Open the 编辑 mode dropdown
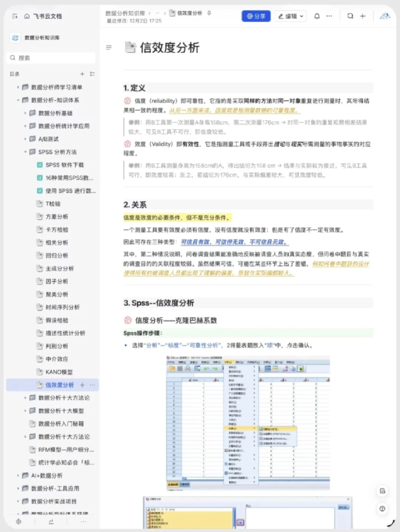The width and height of the screenshot is (400, 532). click(291, 16)
